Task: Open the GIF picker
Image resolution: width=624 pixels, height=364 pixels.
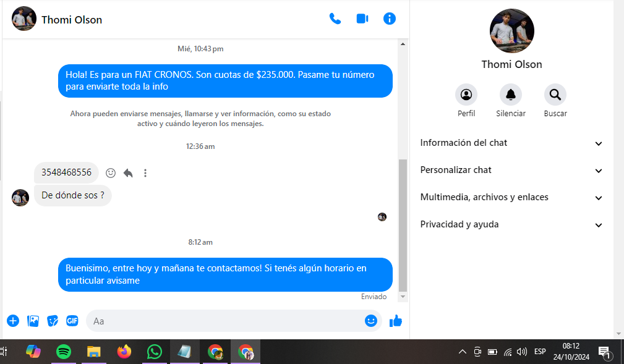Action: pos(72,321)
